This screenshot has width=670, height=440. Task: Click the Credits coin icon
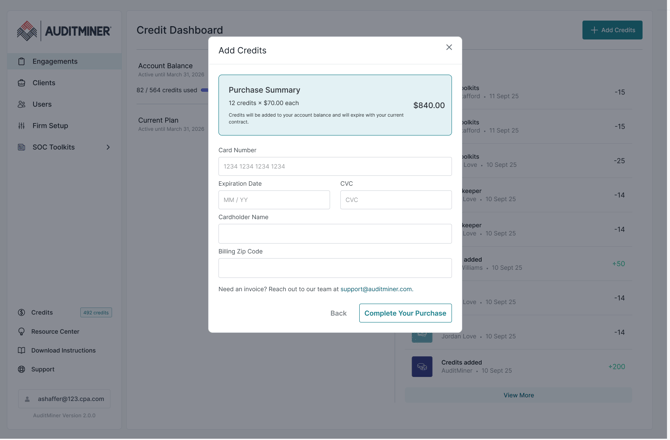21,313
